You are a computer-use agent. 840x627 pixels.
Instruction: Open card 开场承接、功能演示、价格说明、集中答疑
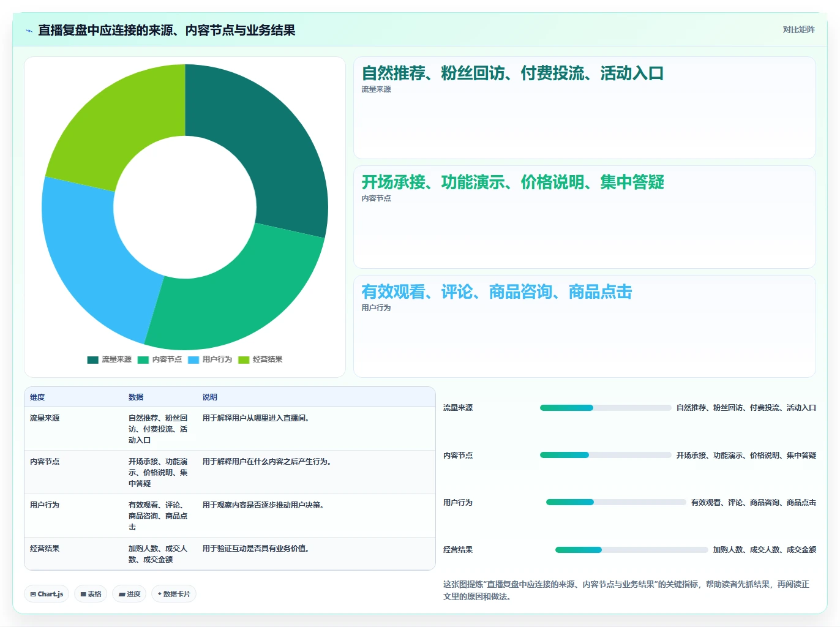tap(585, 217)
